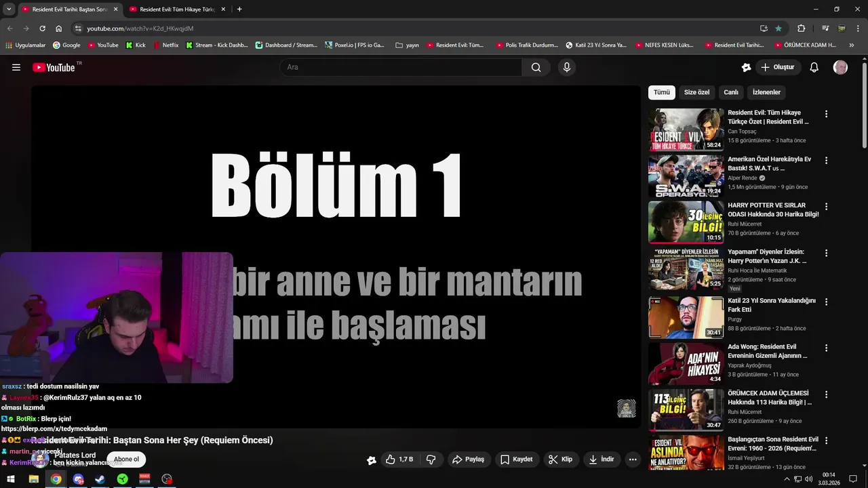Open the yayın bookmarks folder
Viewport: 868px width, 488px height.
coord(407,45)
